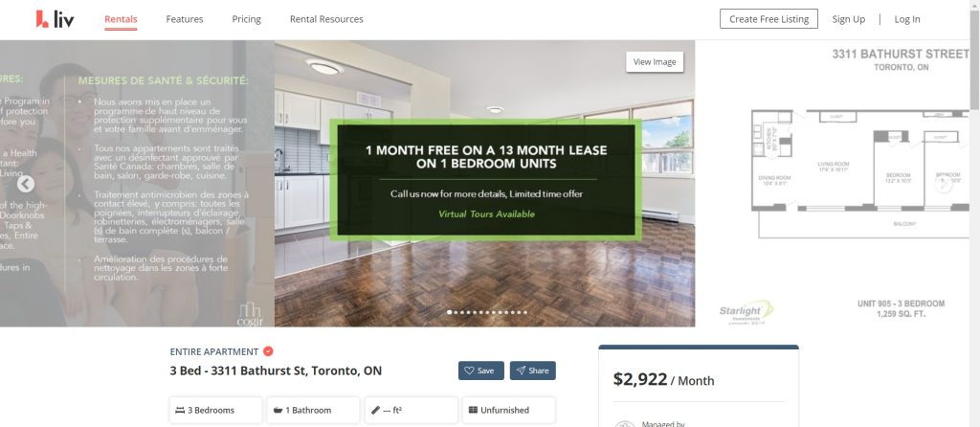
Task: Open Rental Resources in the navigation
Action: tap(326, 19)
